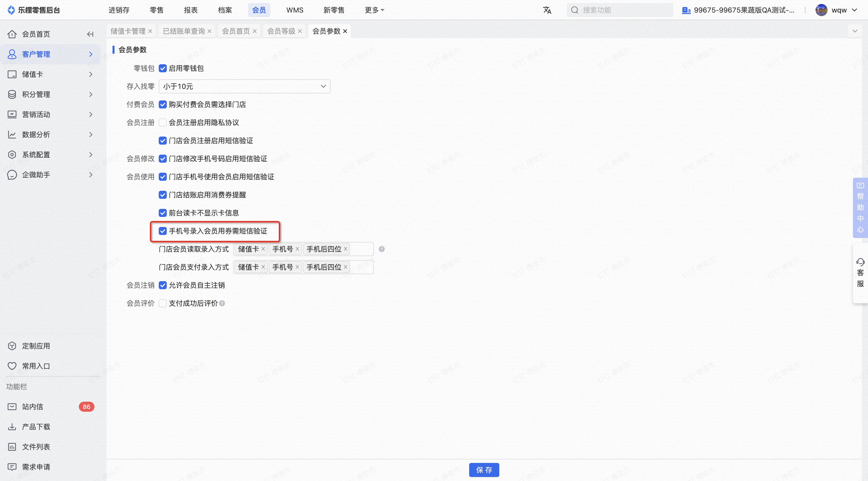Expand 营销活动 submenu chevron
The height and width of the screenshot is (481, 868).
pos(91,114)
